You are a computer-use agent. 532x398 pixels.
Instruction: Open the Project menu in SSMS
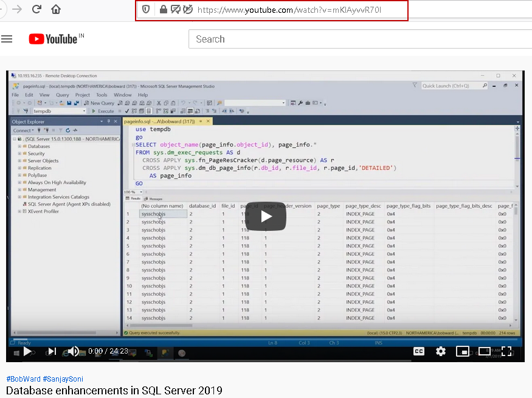pyautogui.click(x=83, y=95)
